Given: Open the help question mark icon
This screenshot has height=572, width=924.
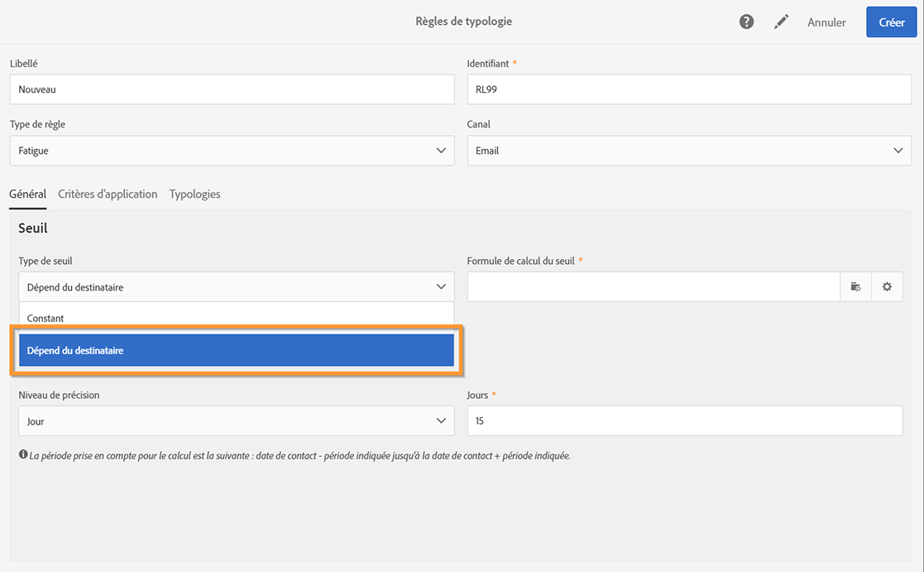Looking at the screenshot, I should pos(746,22).
